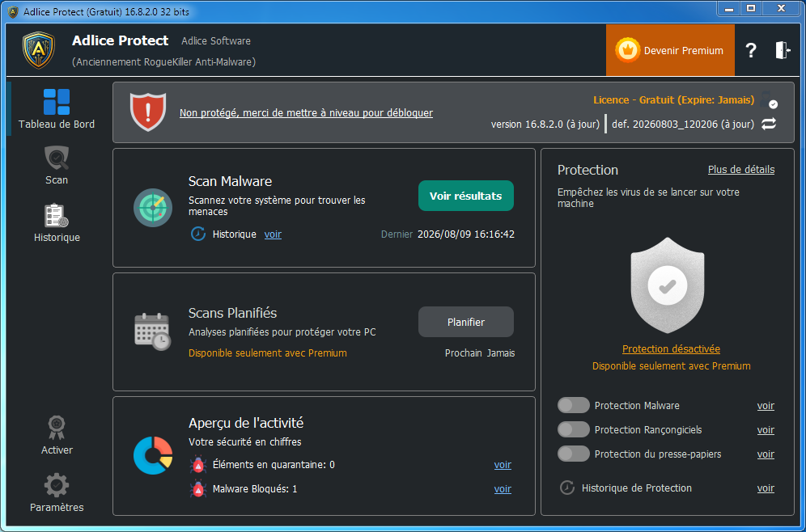Click the licence status icon beside Expire: Jamais
This screenshot has height=532, width=806.
(x=769, y=100)
